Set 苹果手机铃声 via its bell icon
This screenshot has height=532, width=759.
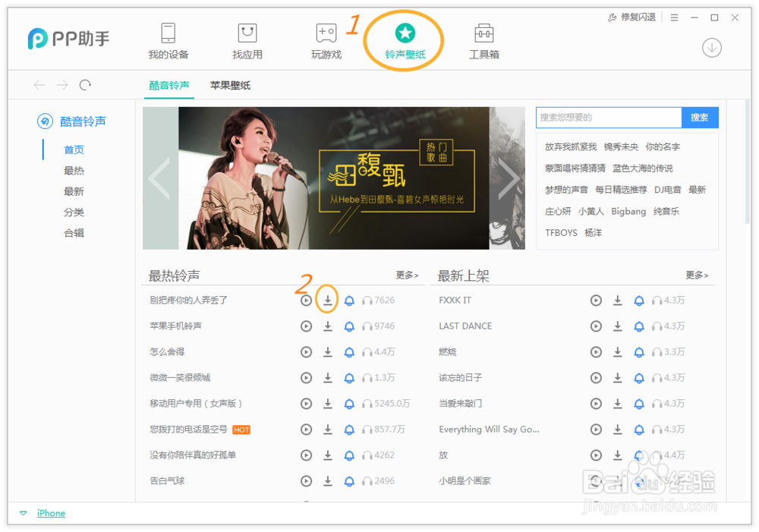[x=348, y=326]
